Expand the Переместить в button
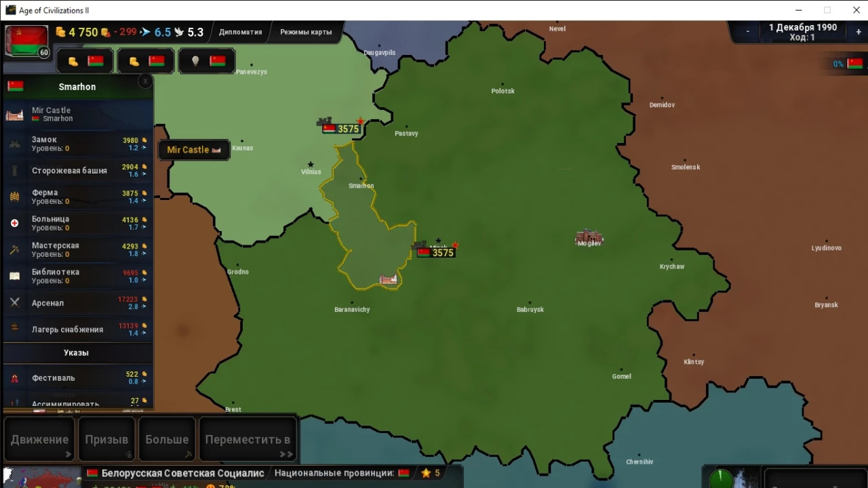The height and width of the screenshot is (488, 868). 248,439
